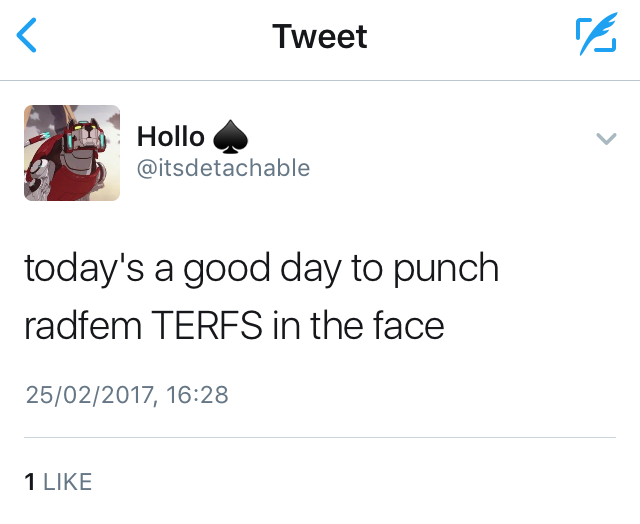
Task: Visit the @itsdetachable handle
Action: tap(223, 167)
